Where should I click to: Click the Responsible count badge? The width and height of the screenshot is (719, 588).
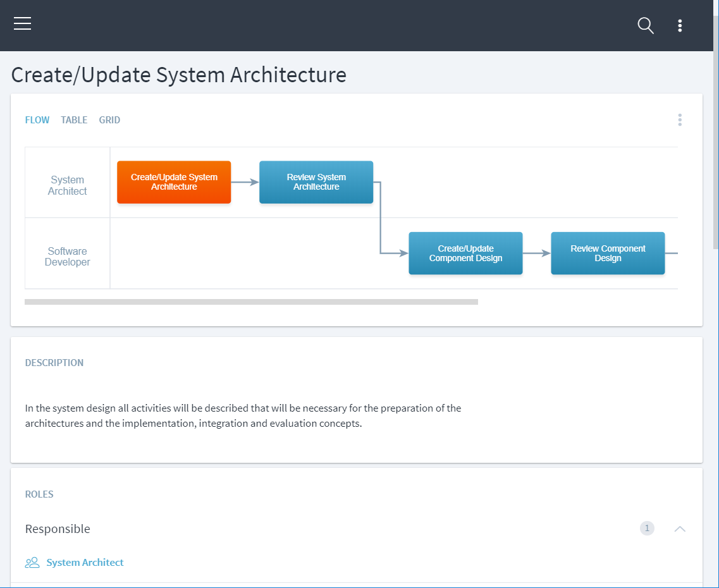tap(647, 529)
